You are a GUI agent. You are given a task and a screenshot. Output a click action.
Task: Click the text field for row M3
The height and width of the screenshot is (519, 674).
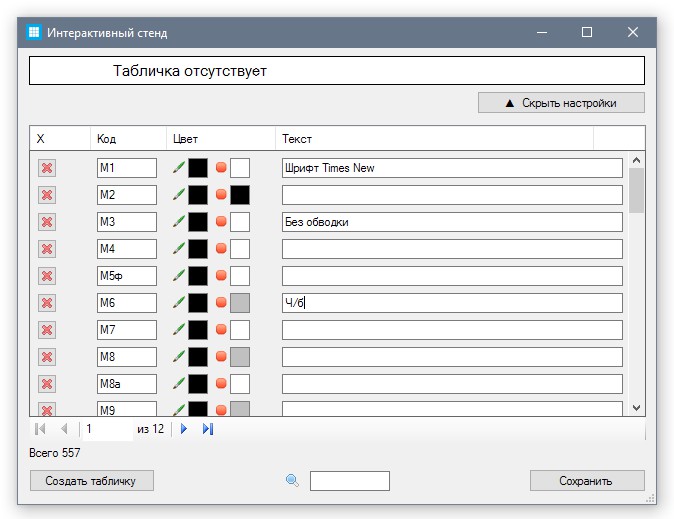click(452, 222)
